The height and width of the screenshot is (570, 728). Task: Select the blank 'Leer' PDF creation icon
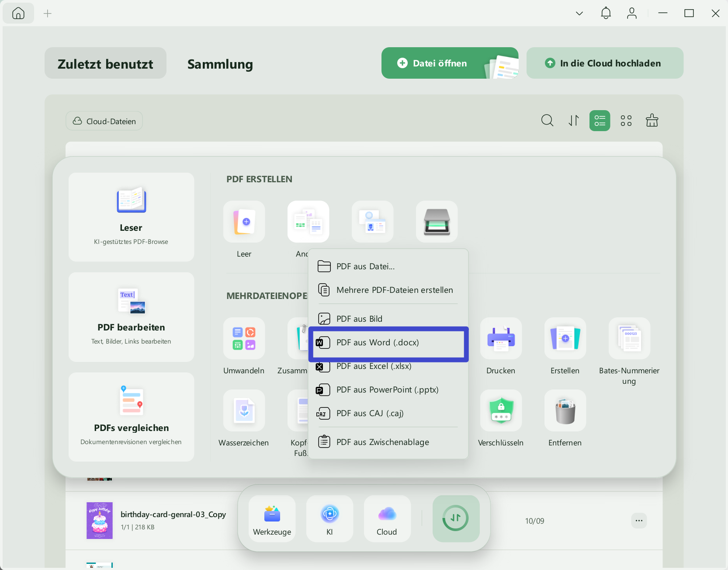(x=244, y=222)
